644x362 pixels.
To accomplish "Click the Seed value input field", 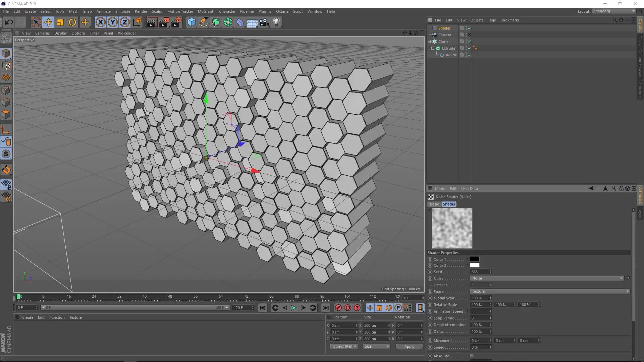I will point(479,272).
